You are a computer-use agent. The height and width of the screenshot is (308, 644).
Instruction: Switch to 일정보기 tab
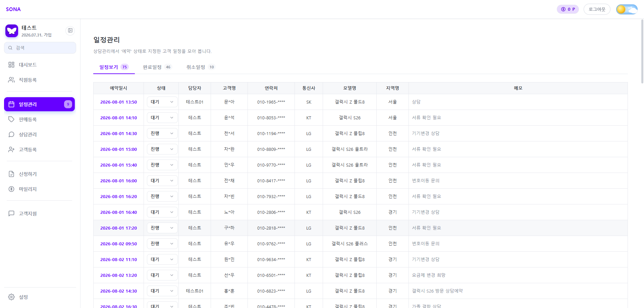tap(114, 67)
